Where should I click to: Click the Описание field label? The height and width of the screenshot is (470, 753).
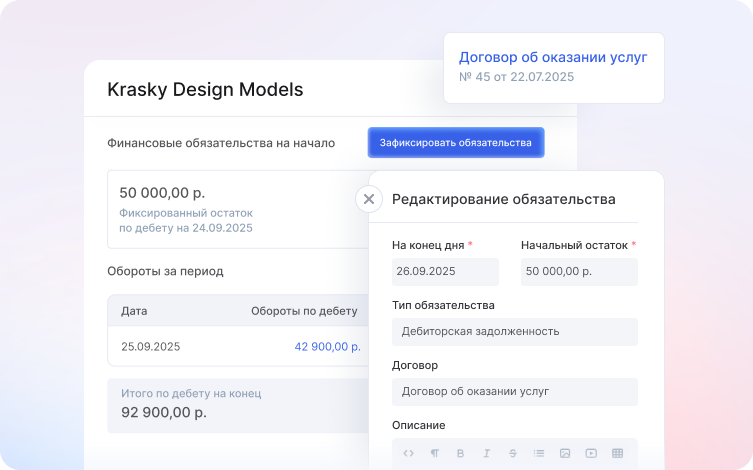(x=418, y=425)
